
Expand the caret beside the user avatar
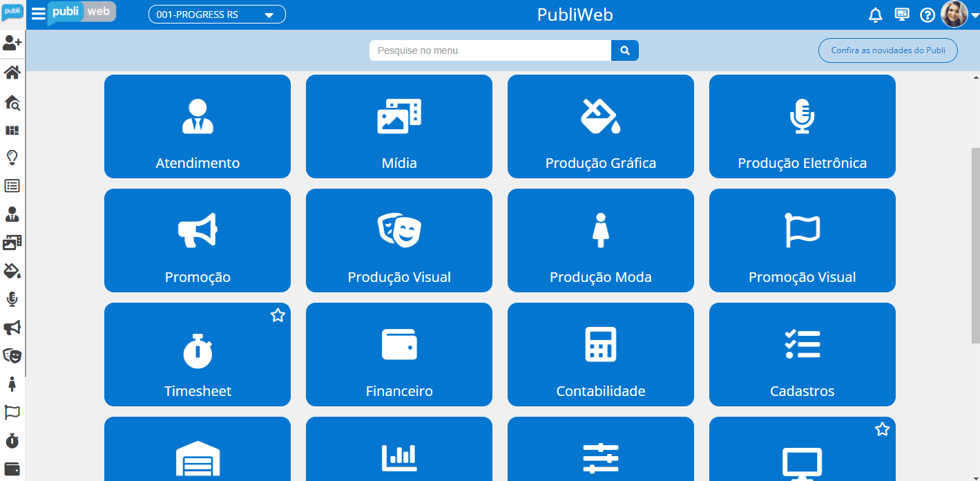[x=974, y=16]
